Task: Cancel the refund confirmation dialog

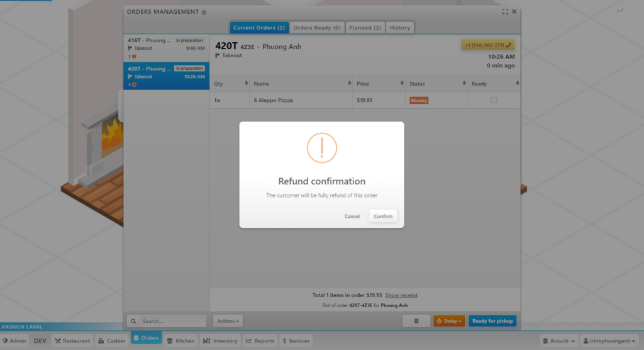Action: tap(352, 216)
